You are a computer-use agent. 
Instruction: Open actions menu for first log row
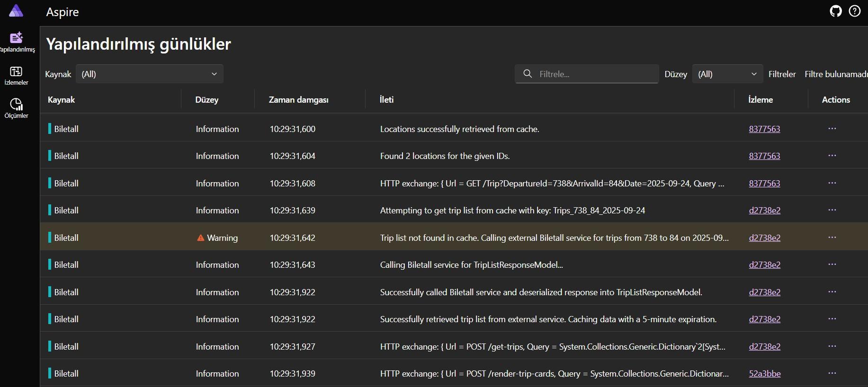click(832, 129)
